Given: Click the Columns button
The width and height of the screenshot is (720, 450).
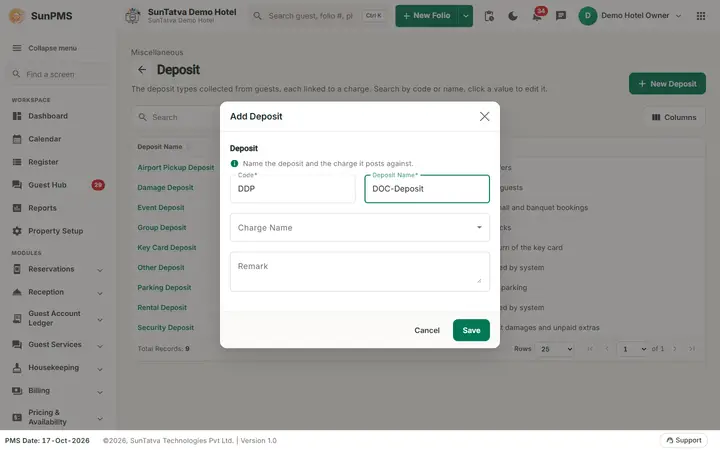Looking at the screenshot, I should tap(674, 118).
